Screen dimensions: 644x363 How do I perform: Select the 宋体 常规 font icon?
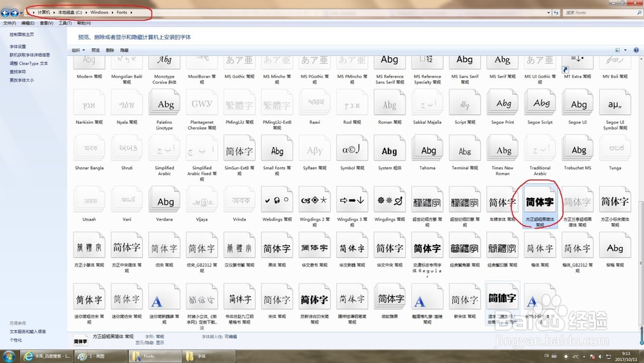coord(277,297)
